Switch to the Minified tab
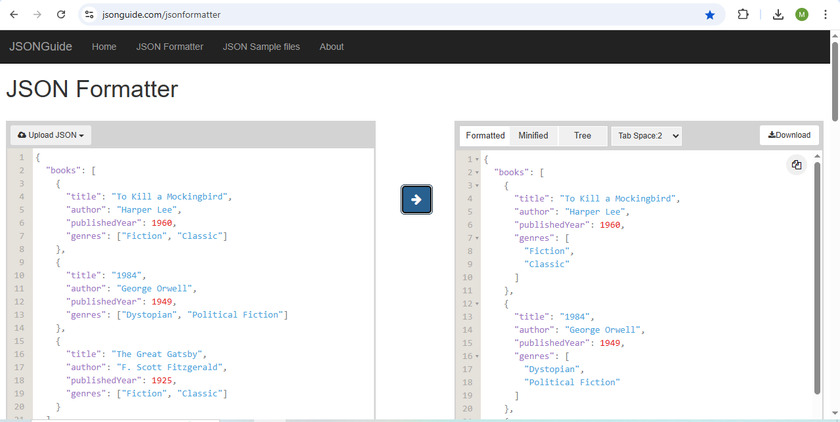This screenshot has height=422, width=840. [533, 135]
